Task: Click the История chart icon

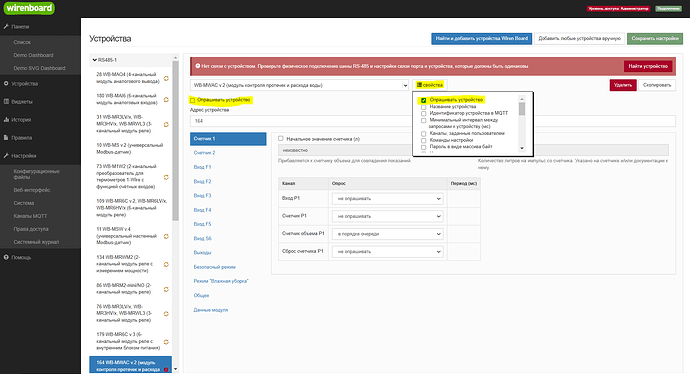Action: [6, 119]
